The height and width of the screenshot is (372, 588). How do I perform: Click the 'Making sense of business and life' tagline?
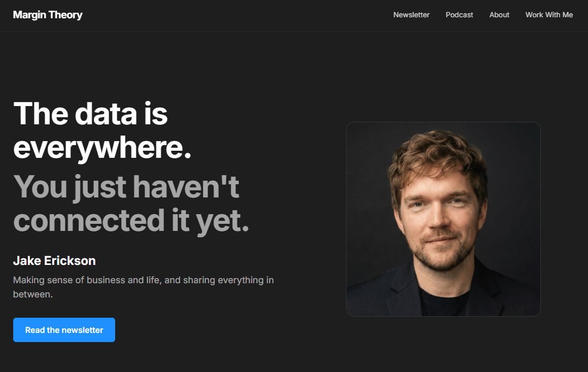tap(143, 287)
